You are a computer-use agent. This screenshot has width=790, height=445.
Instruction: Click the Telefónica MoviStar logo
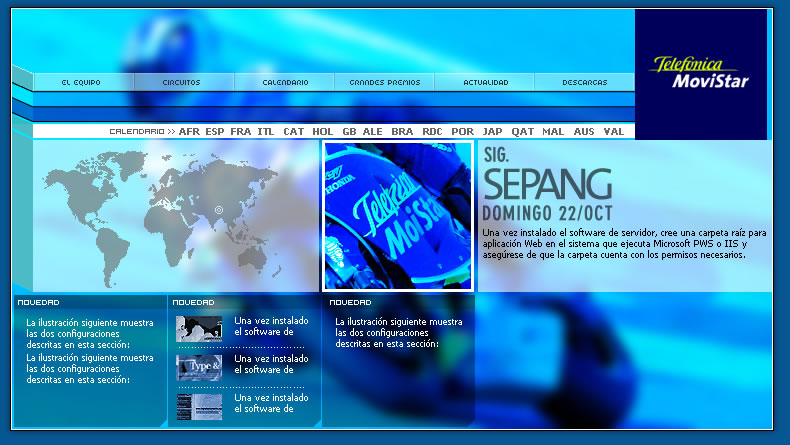pos(701,74)
